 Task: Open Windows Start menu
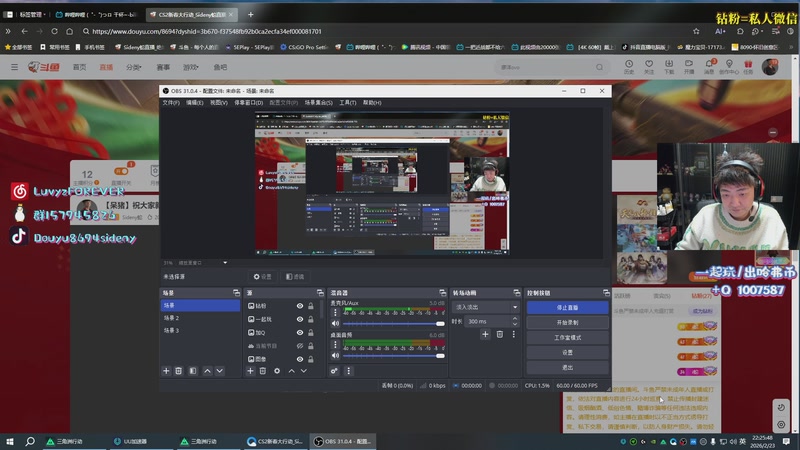[x=10, y=441]
